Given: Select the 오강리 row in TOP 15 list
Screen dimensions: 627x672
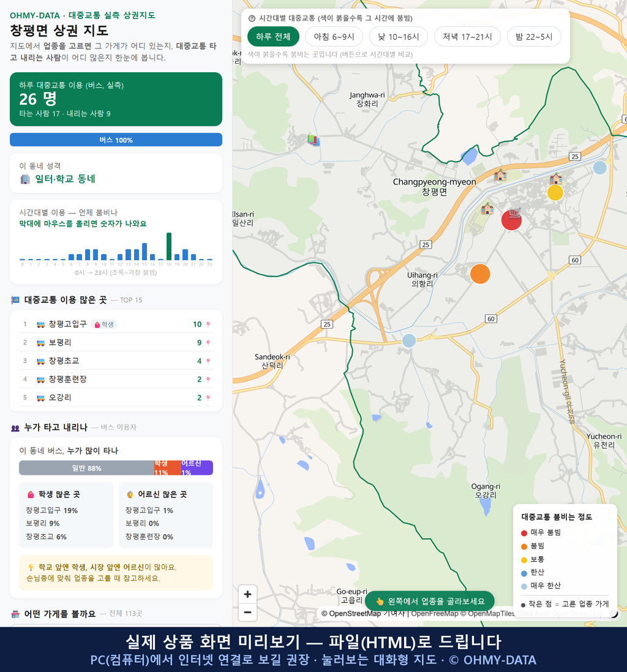Looking at the screenshot, I should coord(116,398).
